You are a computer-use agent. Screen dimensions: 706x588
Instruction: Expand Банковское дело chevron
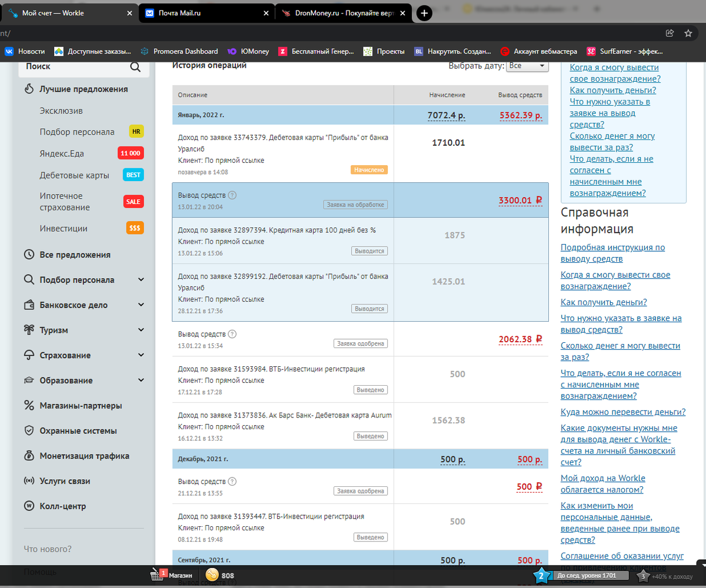click(x=141, y=305)
